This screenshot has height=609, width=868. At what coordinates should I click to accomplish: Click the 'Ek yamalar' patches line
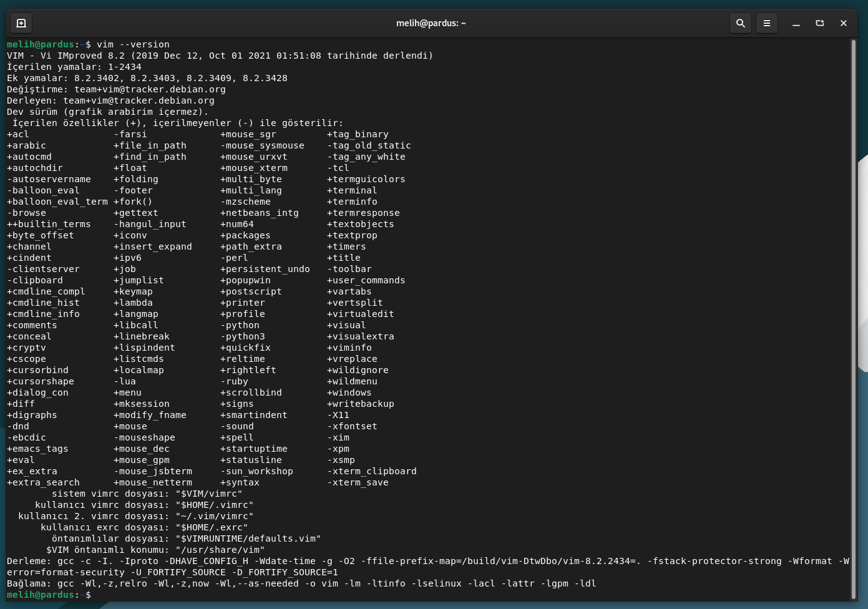147,78
